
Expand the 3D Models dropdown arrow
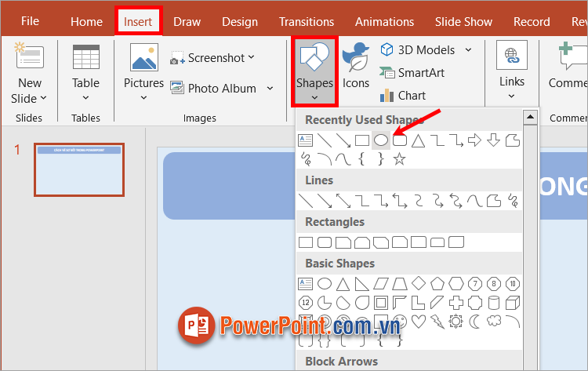click(x=468, y=50)
